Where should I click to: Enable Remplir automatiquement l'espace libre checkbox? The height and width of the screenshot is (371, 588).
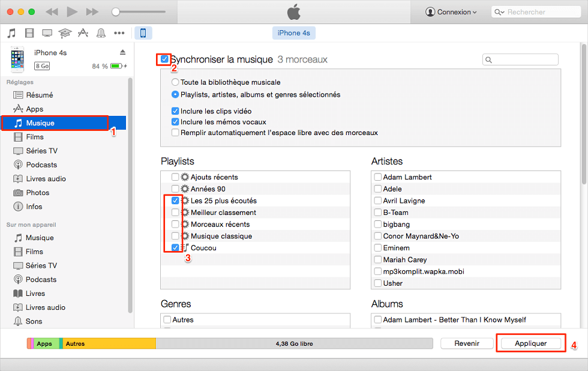point(175,133)
